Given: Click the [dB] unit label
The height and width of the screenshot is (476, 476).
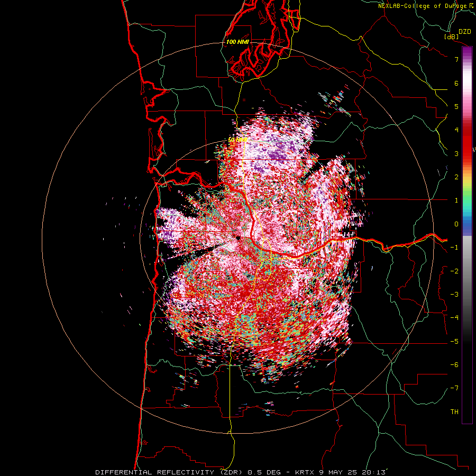Looking at the screenshot, I should tap(452, 36).
